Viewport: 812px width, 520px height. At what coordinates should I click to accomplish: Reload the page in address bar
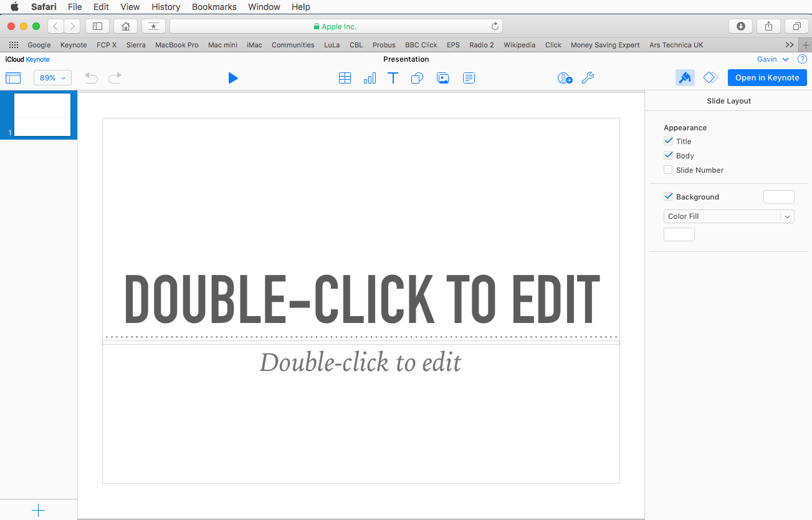coord(495,26)
